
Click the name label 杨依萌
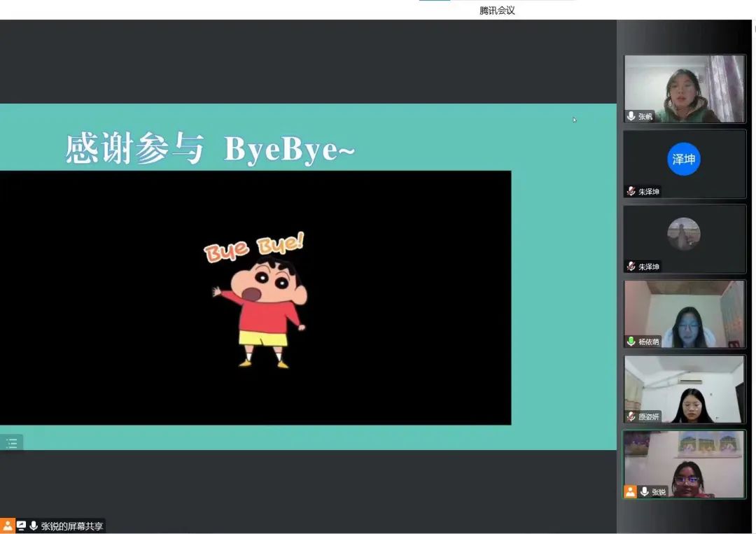click(648, 342)
